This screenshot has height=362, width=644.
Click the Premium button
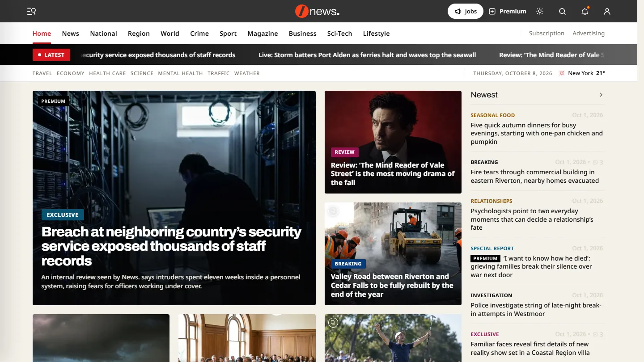point(508,11)
